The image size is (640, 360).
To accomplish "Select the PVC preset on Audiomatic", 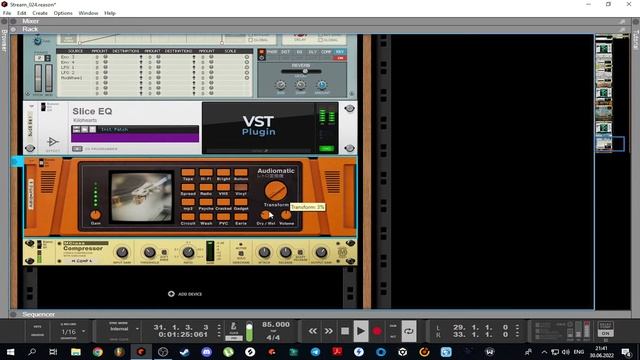I will (x=223, y=217).
